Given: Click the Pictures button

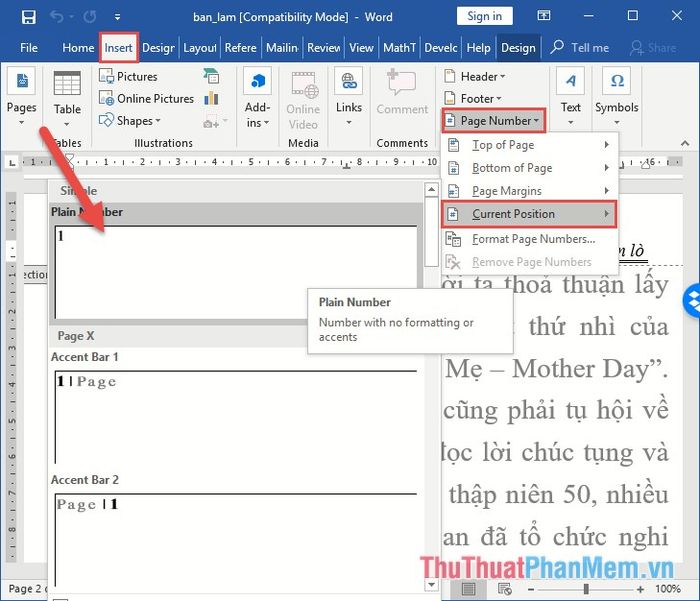Looking at the screenshot, I should 128,76.
